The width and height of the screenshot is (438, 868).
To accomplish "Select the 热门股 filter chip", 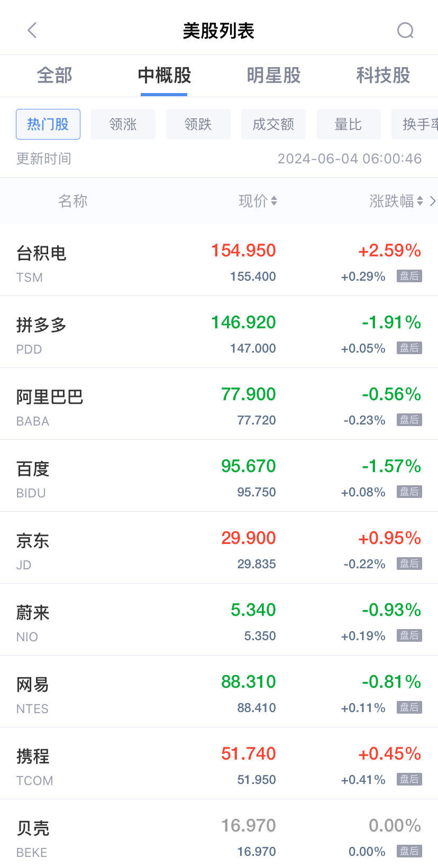I will 48,124.
